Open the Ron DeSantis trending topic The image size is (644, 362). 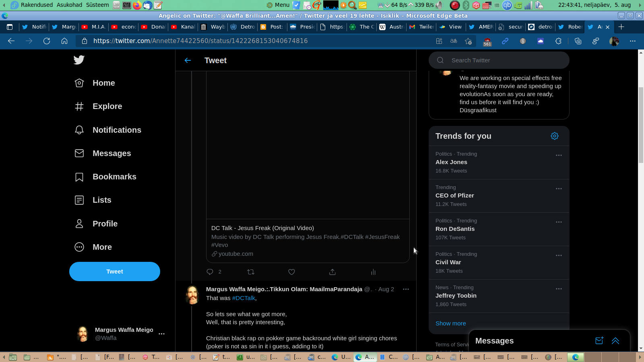[x=499, y=229]
